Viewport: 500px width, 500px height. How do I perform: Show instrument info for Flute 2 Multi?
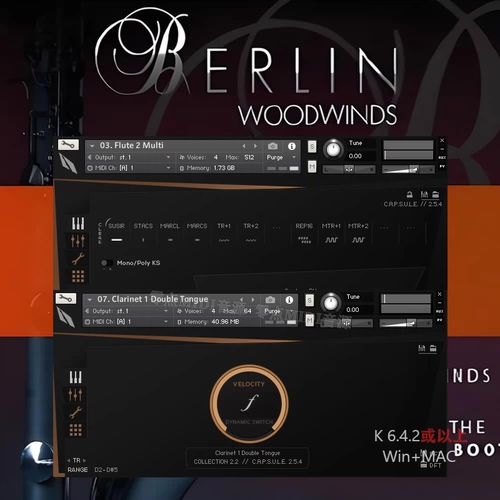point(292,146)
